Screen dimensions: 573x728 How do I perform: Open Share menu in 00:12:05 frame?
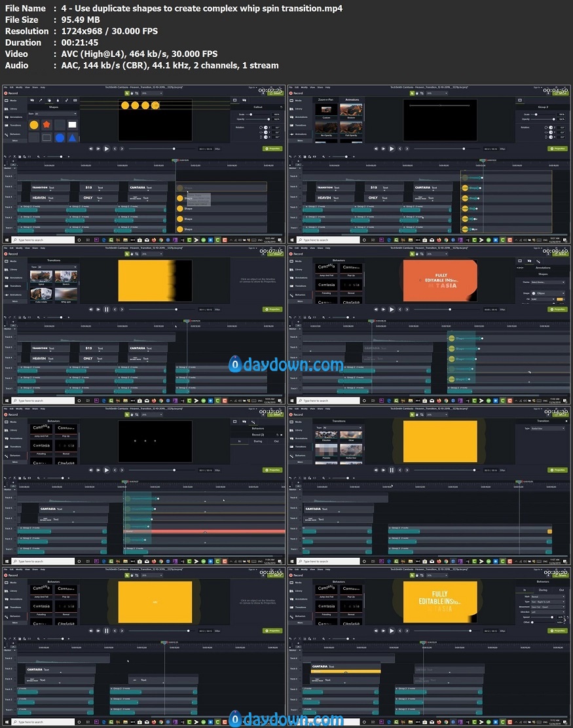35,409
